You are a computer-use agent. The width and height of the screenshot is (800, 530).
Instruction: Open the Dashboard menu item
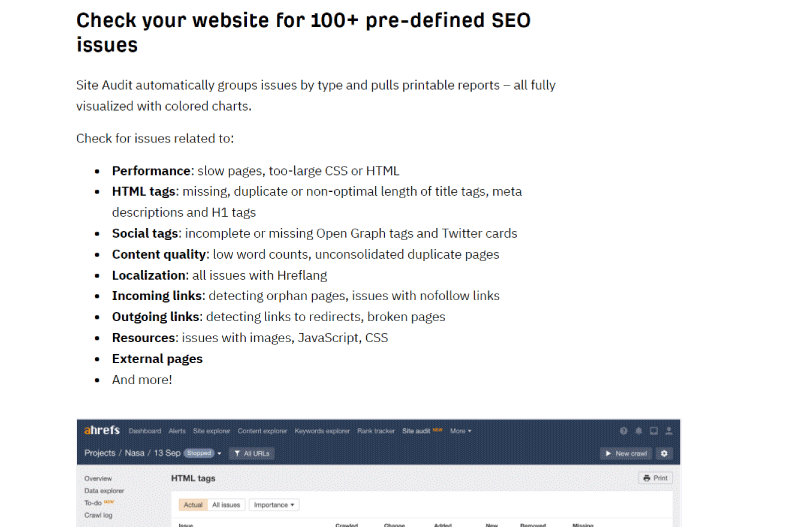pyautogui.click(x=145, y=431)
